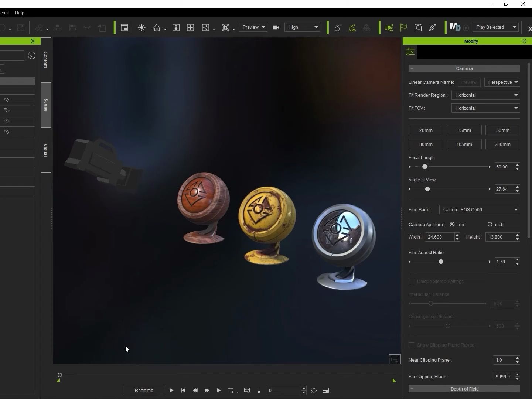Image resolution: width=532 pixels, height=399 pixels.
Task: Click the camera icon beside Preview dropdown
Action: coord(276,27)
